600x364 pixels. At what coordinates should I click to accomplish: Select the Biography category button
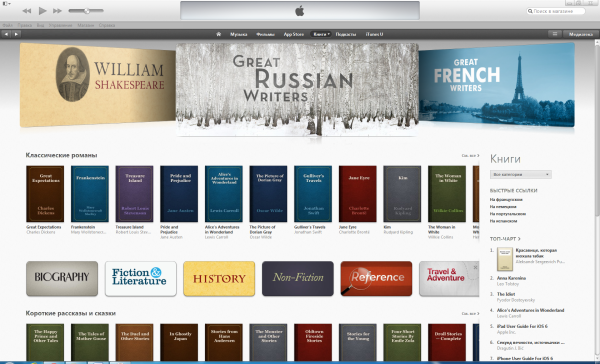coord(62,278)
